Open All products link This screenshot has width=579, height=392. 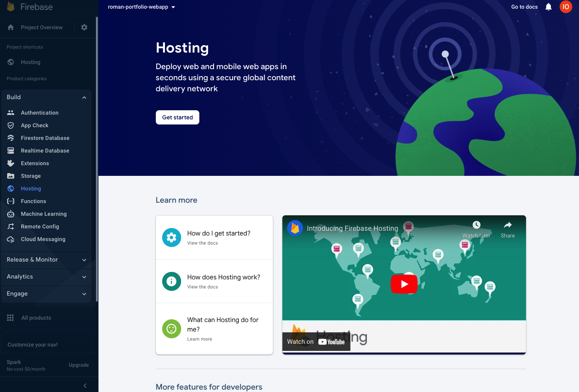click(36, 318)
